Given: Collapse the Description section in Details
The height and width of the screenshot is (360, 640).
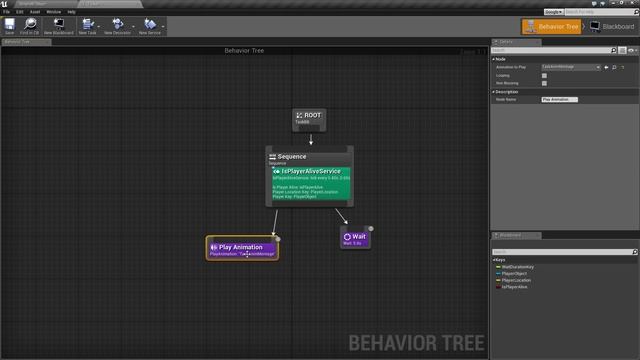Looking at the screenshot, I should (x=494, y=92).
